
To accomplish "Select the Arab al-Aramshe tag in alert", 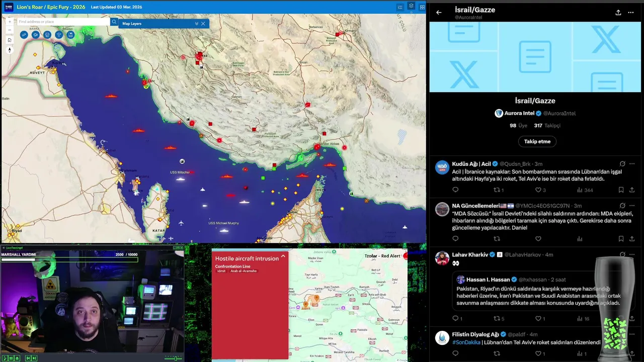I will [244, 271].
